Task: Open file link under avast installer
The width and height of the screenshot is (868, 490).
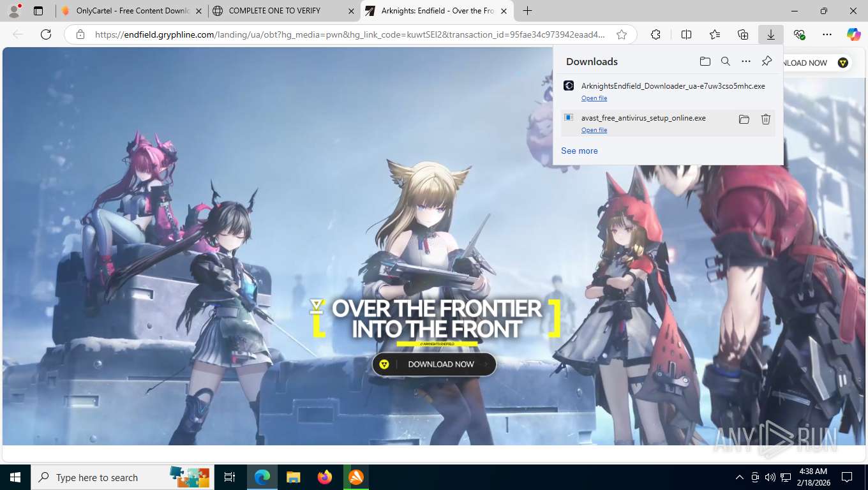Action: tap(594, 130)
